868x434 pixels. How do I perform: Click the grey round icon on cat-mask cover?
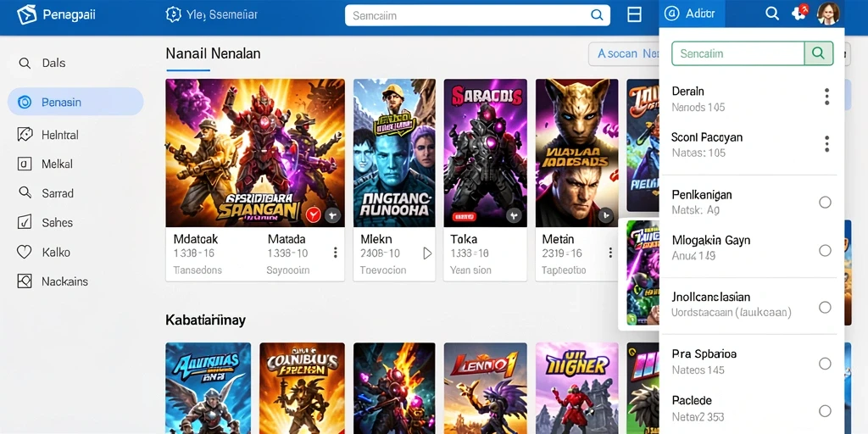coord(605,215)
